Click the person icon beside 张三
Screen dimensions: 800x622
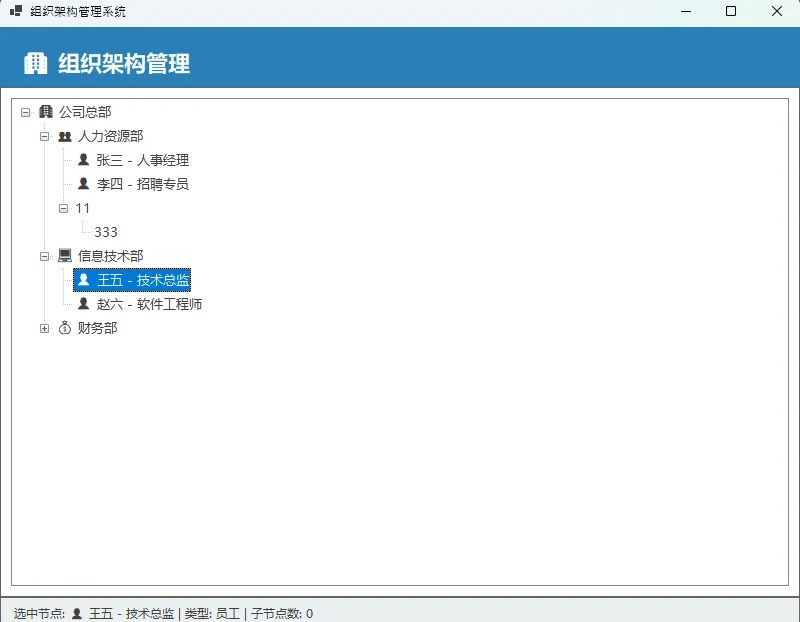click(84, 160)
